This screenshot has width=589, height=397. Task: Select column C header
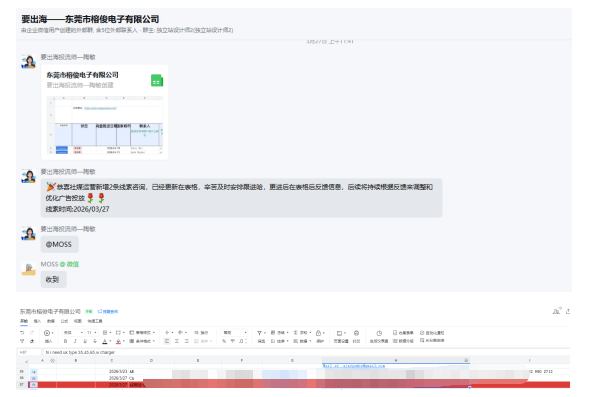pyautogui.click(x=112, y=361)
